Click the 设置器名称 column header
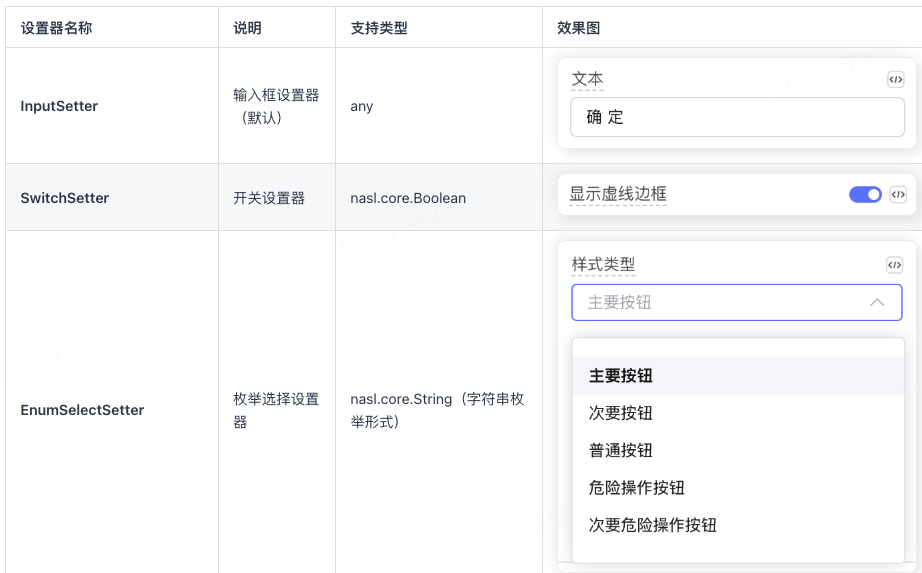Viewport: 922px width, 573px height. tap(56, 28)
